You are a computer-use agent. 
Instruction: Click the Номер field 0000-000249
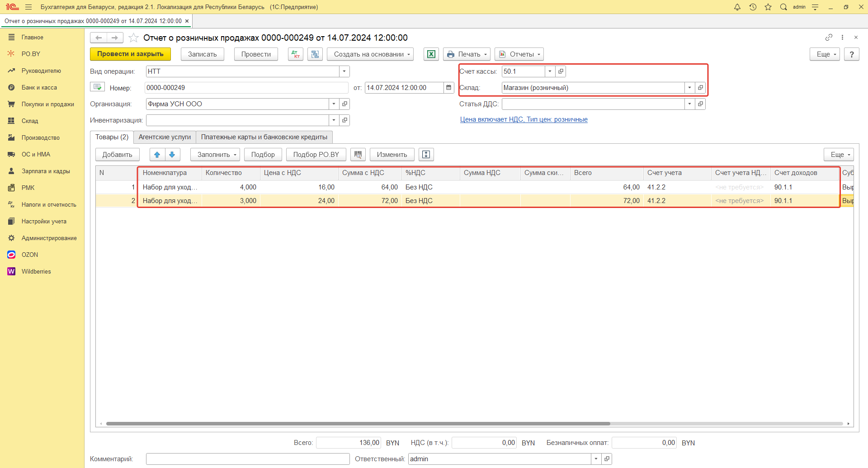coord(246,88)
